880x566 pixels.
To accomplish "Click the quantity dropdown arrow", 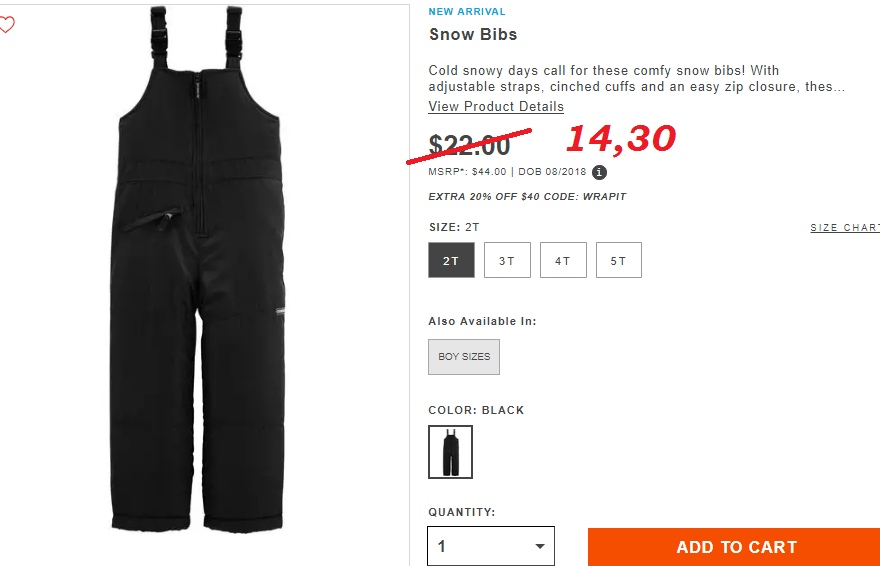I will tap(540, 546).
